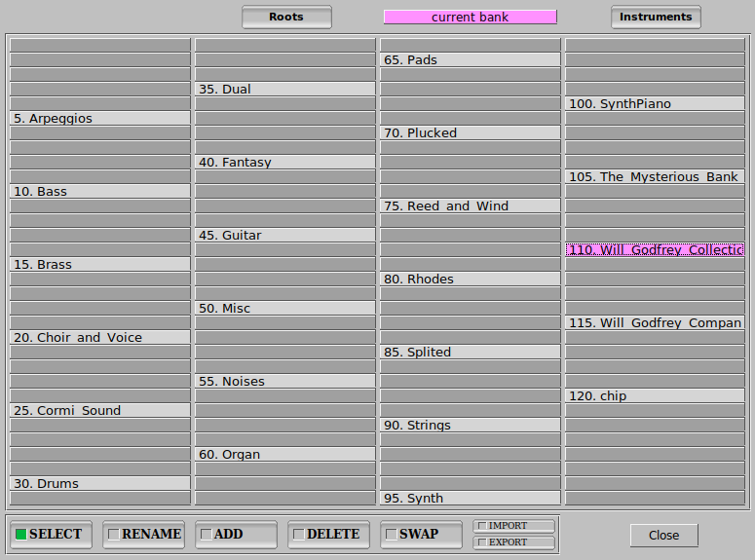The image size is (755, 560).
Task: Select bank 105. The Mysterious Bank
Action: (655, 177)
